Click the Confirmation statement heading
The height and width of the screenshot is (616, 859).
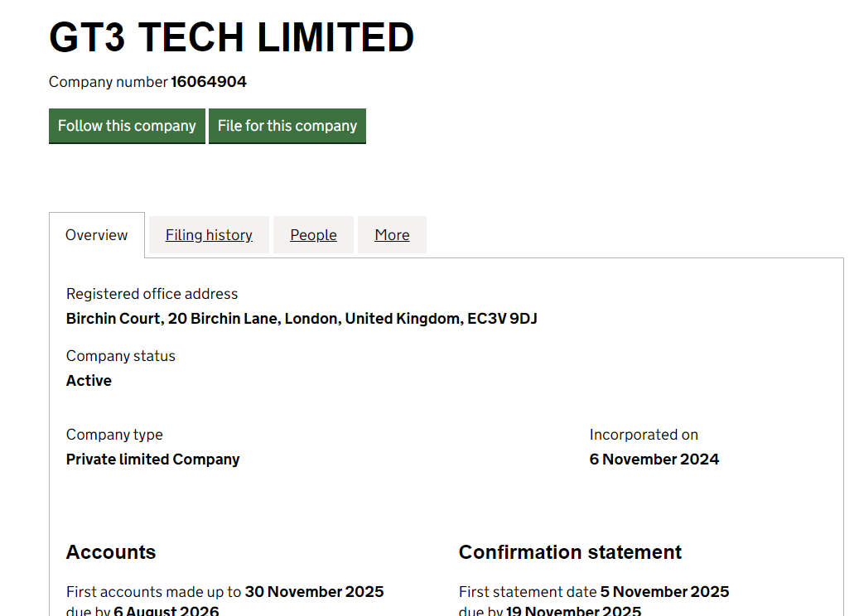[x=570, y=552]
